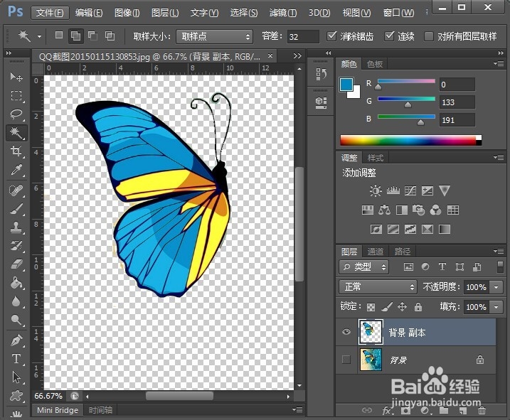Switch to 路径 paths tab
The height and width of the screenshot is (420, 510).
(403, 252)
